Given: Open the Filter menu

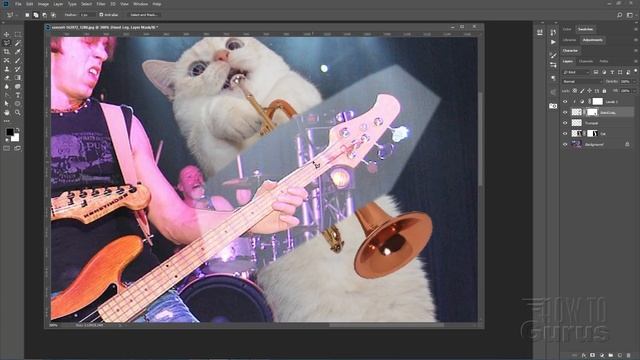Looking at the screenshot, I should point(101,4).
